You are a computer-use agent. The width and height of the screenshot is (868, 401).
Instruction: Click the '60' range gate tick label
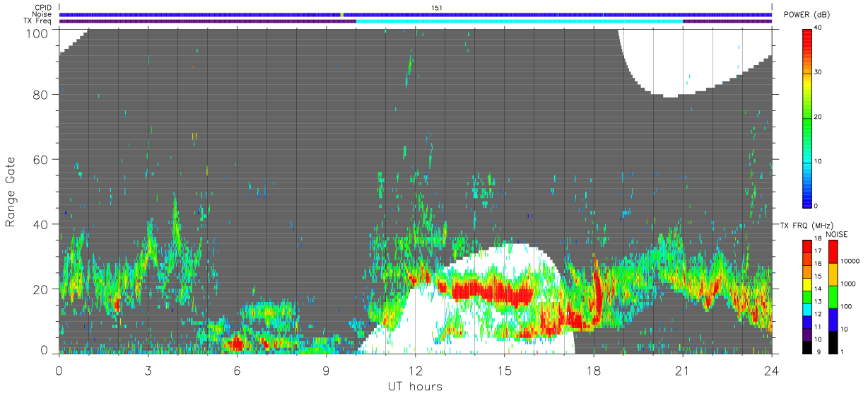pos(42,159)
